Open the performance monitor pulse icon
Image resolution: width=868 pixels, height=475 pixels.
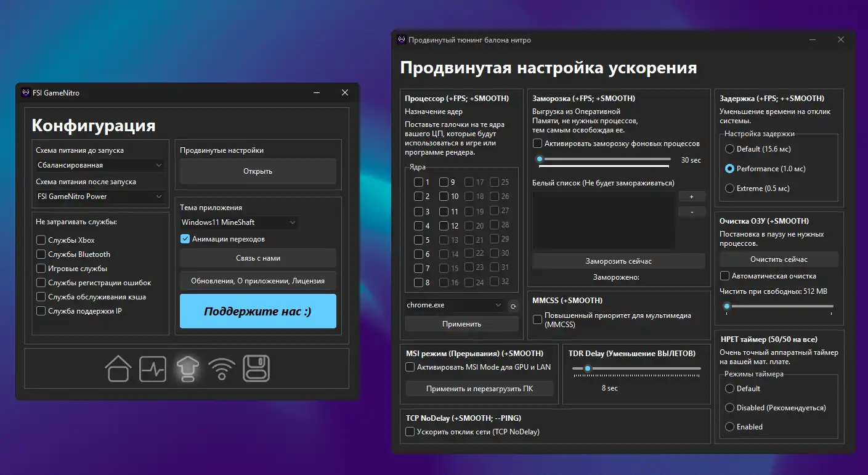tap(153, 368)
